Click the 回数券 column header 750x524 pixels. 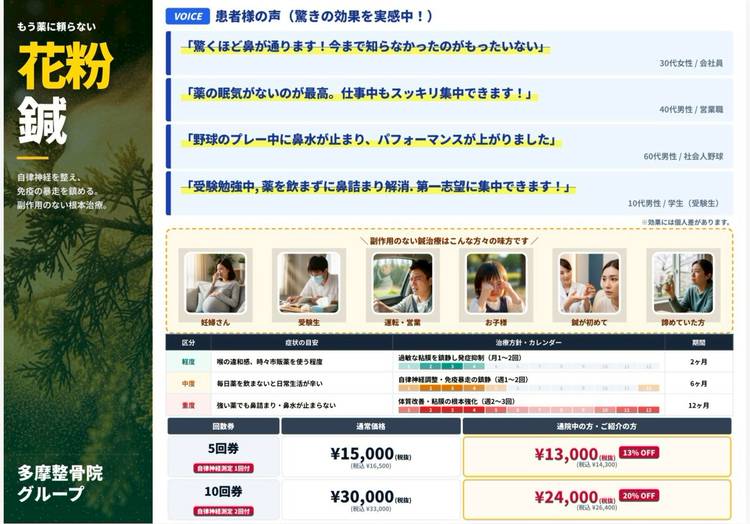[x=222, y=426]
